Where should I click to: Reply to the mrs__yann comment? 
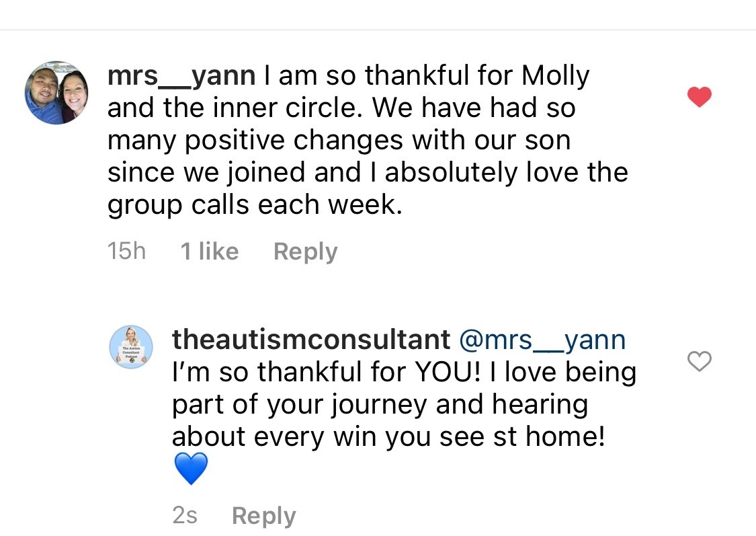click(x=305, y=252)
